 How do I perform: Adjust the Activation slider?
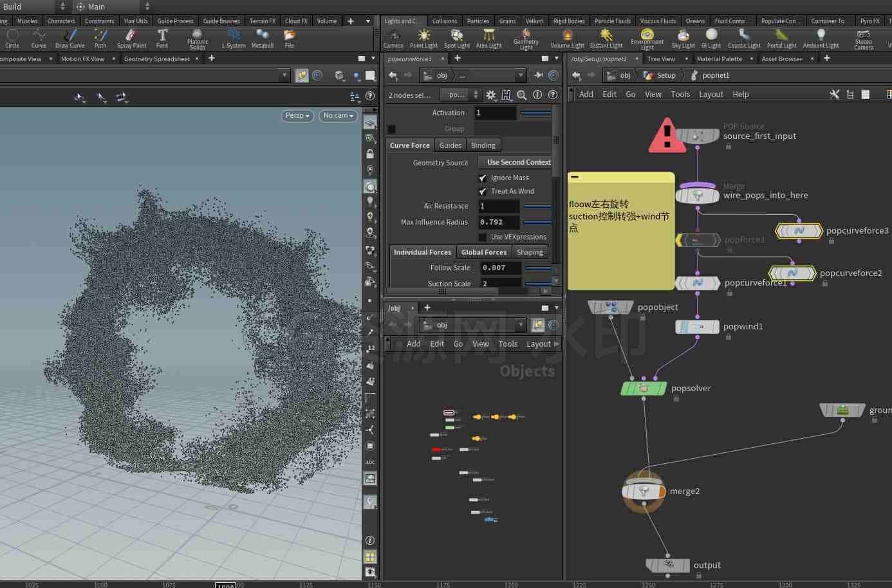coord(535,113)
